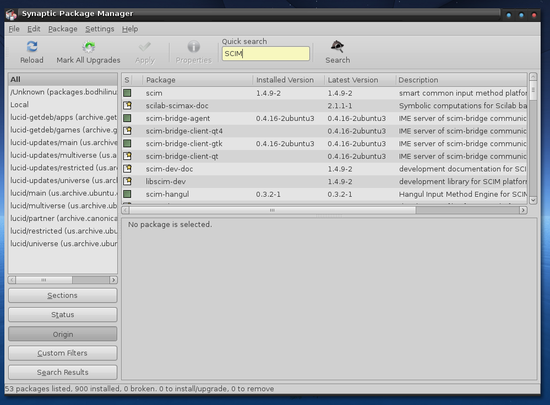Toggle status box for scim package
Viewport: 550px width, 405px height.
[127, 93]
